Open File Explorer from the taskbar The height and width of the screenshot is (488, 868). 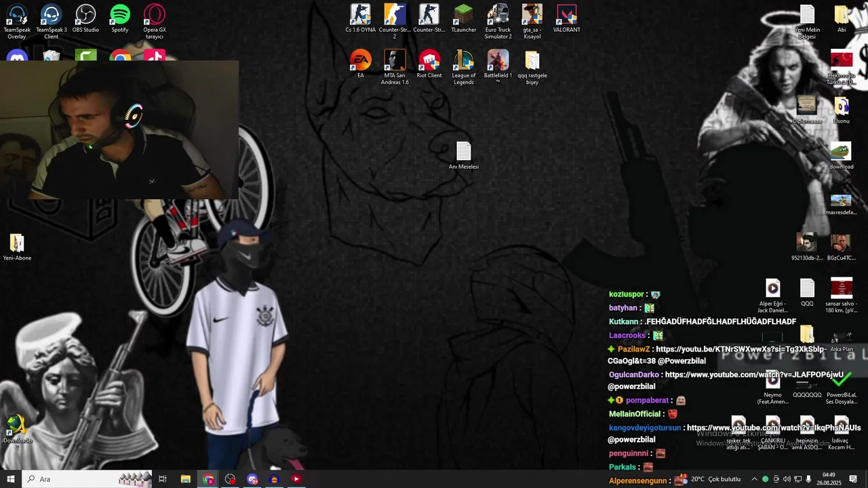click(185, 479)
